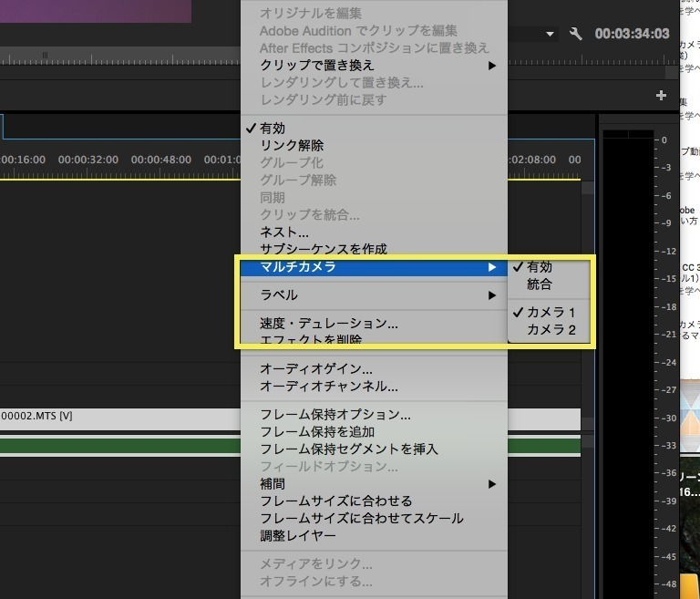Expand the マルチカメラ submenu arrow
The width and height of the screenshot is (700, 599).
(492, 267)
